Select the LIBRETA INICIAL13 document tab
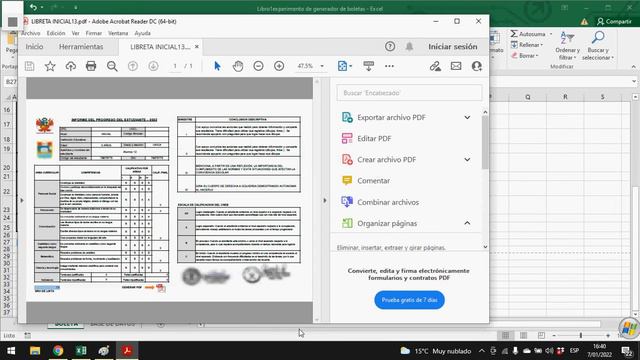640x360 pixels. pos(160,47)
